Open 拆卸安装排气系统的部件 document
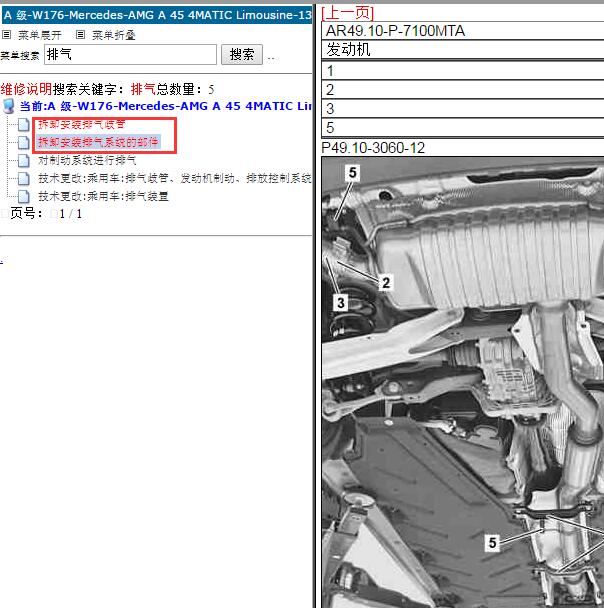 point(98,142)
